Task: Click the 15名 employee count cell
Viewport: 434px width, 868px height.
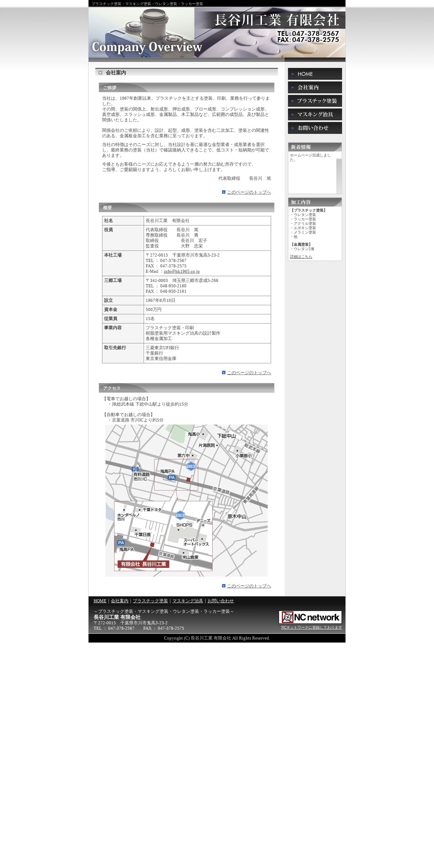Action: [x=207, y=319]
